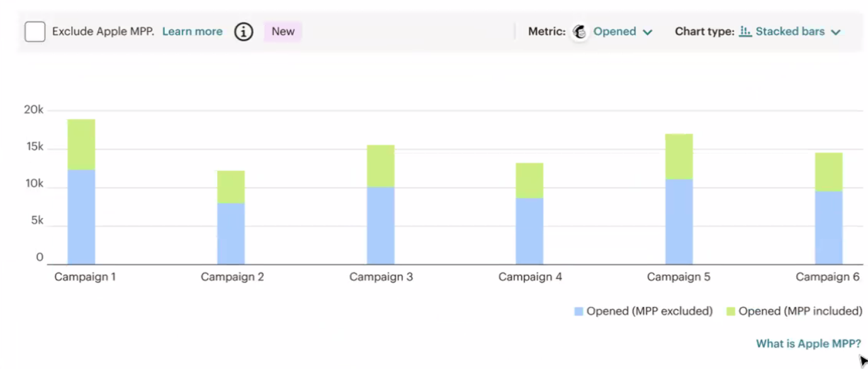
Task: Click the Mailchimp monkey icon beside Metric
Action: 580,31
